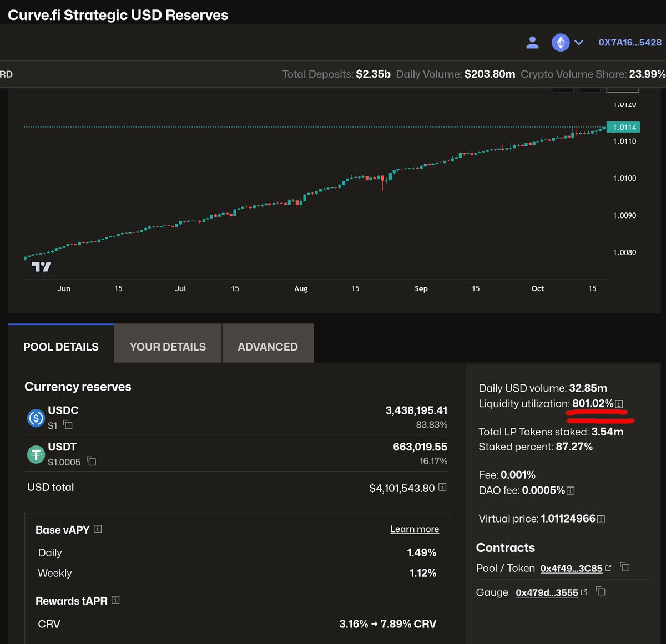
Task: Click the Learn more link
Action: [x=414, y=529]
